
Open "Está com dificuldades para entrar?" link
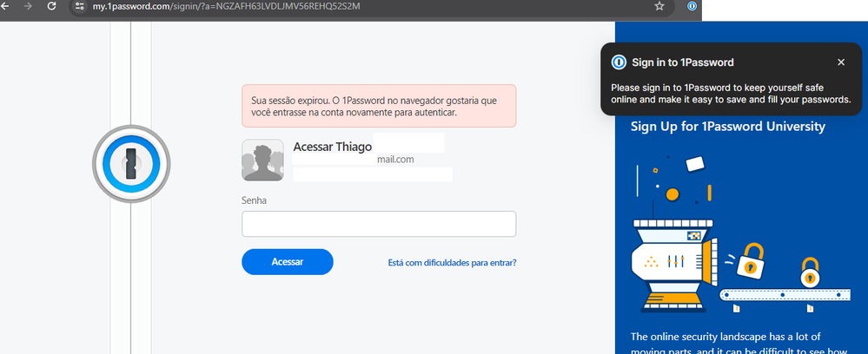pyautogui.click(x=452, y=262)
